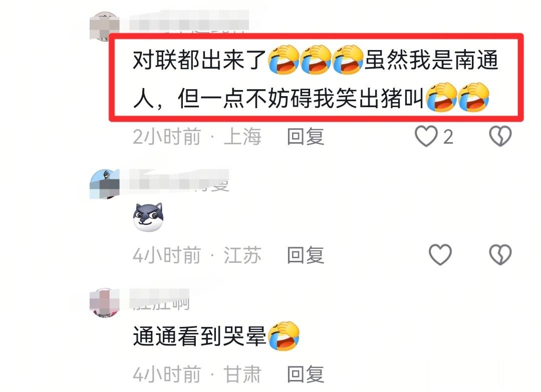Reply to the Gansu comment via 回复
The image size is (541, 392).
[x=306, y=374]
